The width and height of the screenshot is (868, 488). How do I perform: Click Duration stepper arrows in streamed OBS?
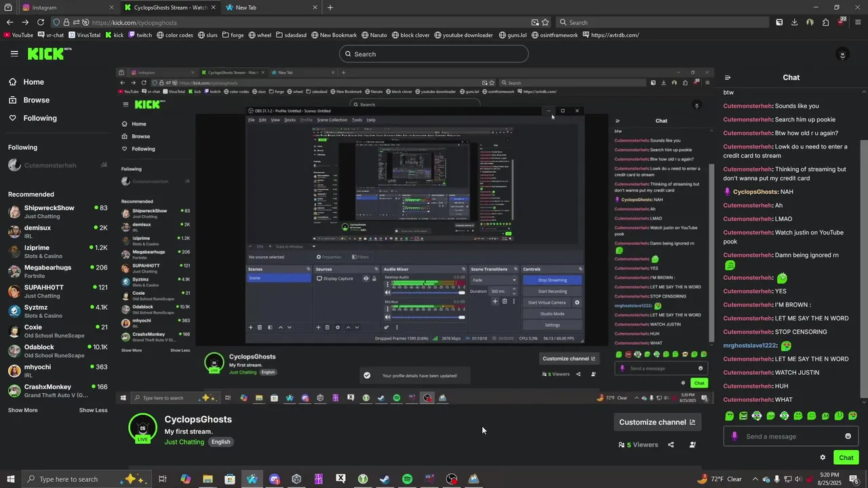tap(513, 291)
